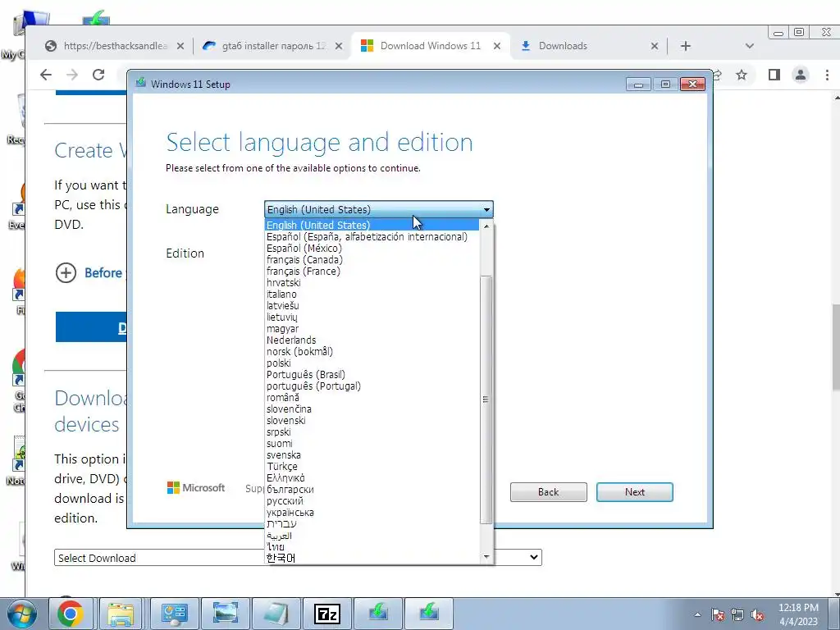
Task: Go back in Chrome
Action: 46,75
